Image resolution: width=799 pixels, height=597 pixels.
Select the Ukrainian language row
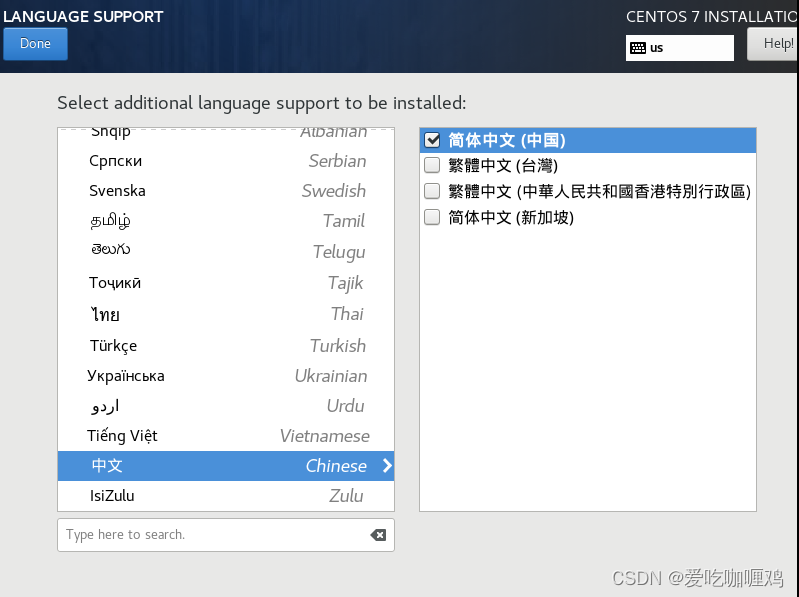[226, 376]
